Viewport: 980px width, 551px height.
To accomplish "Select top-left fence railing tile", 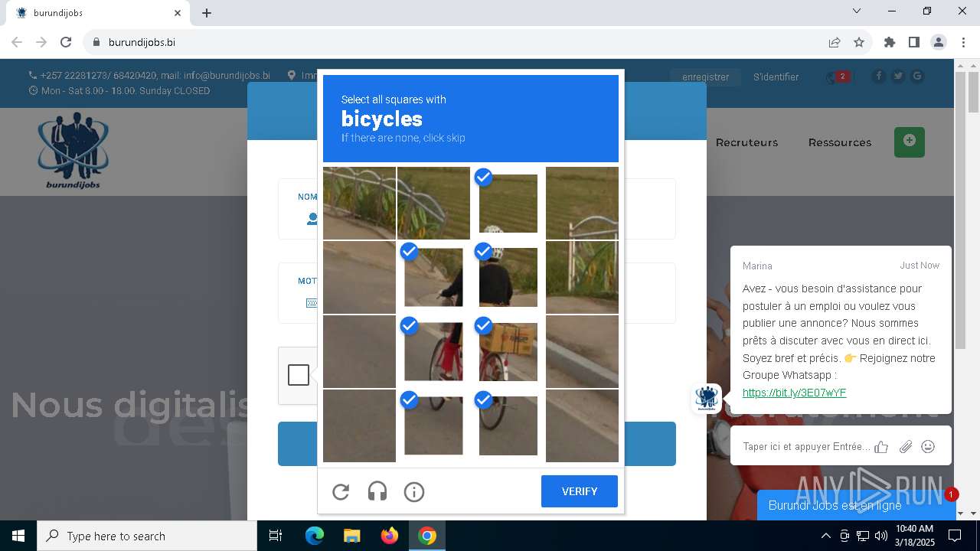I will pos(359,204).
